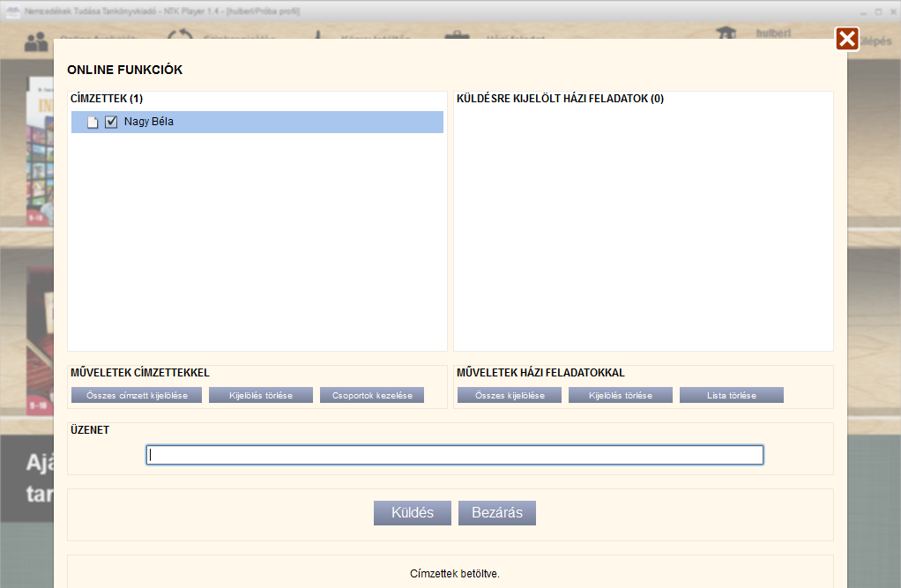Click Kijelölés törlése under Műveletek házi feladatokkal
Viewport: 901px width, 588px height.
click(x=621, y=396)
